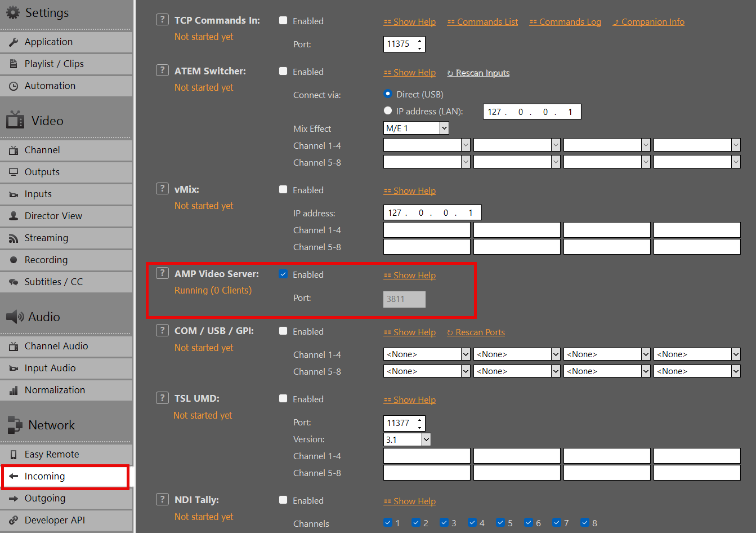
Task: Open the Commands List link
Action: coord(482,21)
